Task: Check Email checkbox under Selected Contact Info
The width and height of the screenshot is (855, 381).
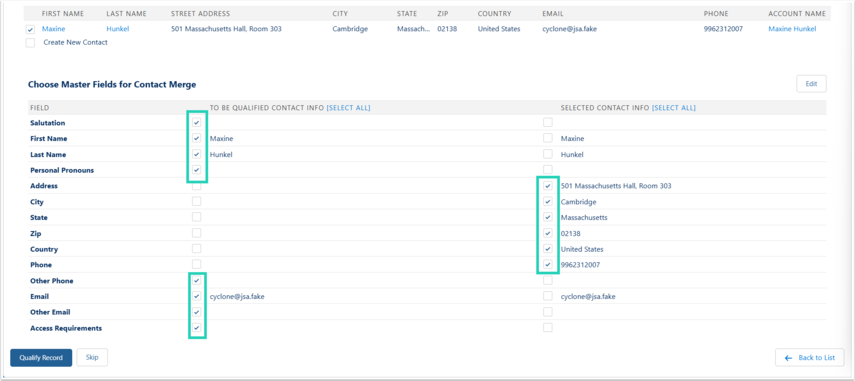Action: coord(547,297)
